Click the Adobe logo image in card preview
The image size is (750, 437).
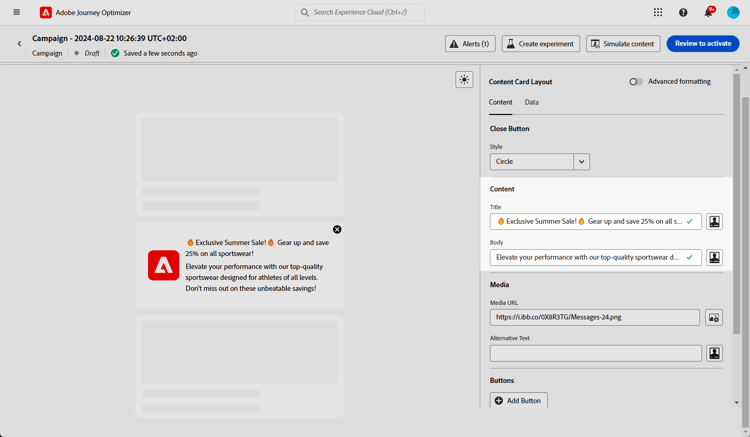tap(163, 265)
